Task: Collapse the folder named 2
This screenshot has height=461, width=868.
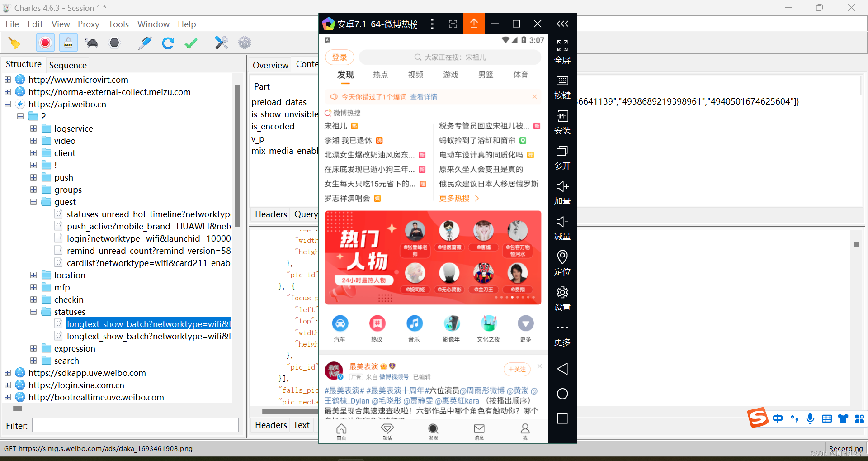Action: point(20,116)
